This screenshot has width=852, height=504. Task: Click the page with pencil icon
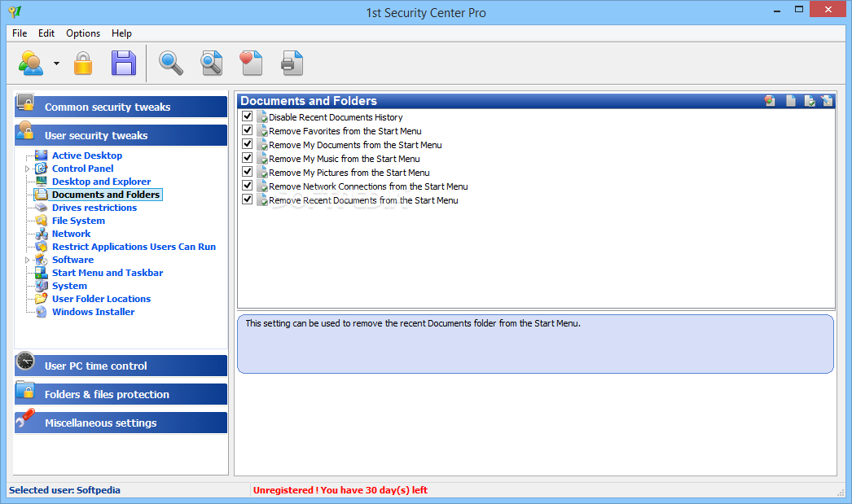[x=827, y=100]
